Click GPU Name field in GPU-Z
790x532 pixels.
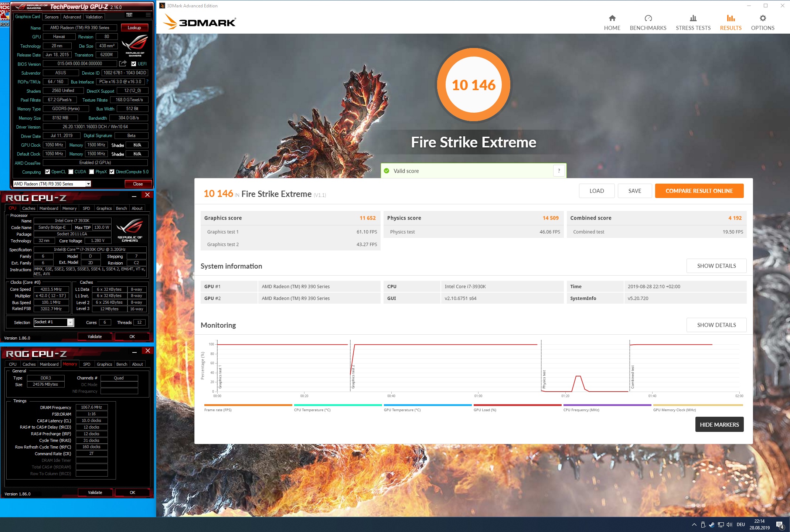pyautogui.click(x=80, y=28)
